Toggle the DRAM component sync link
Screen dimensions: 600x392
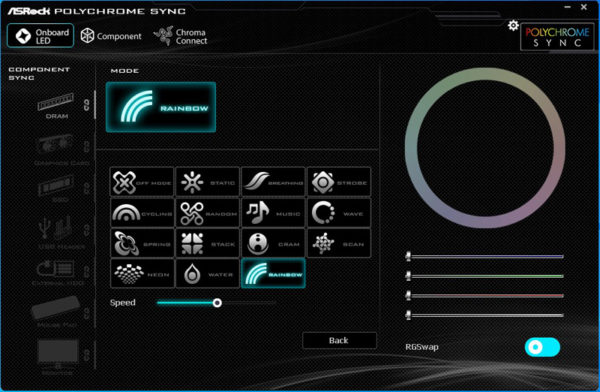tap(86, 105)
